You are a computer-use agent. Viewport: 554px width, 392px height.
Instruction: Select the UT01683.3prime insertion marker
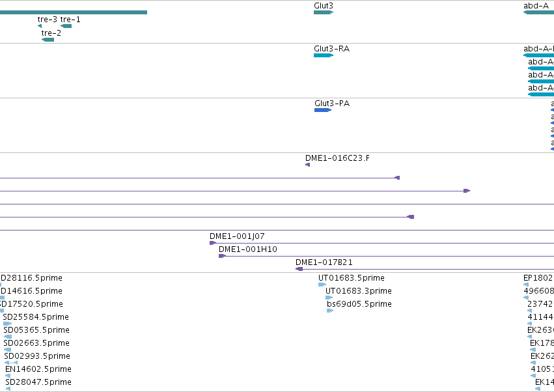coord(329,298)
